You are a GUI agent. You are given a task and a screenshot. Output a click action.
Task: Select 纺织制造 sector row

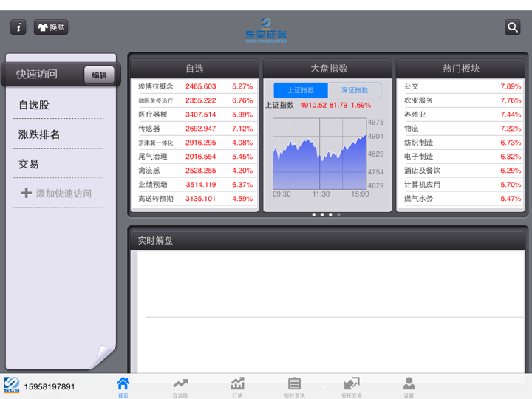[461, 143]
